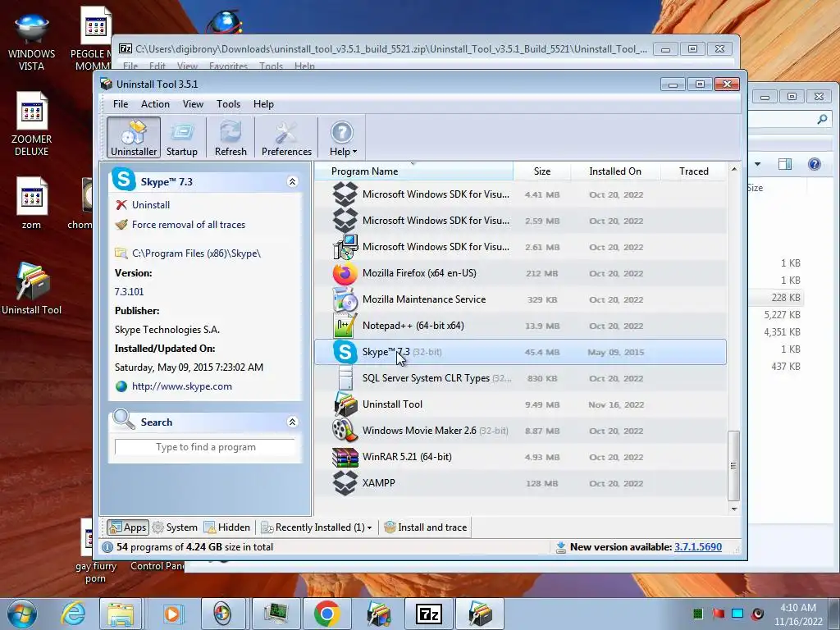Image resolution: width=840 pixels, height=630 pixels.
Task: Open the Help menu in the menu bar
Action: (x=263, y=104)
